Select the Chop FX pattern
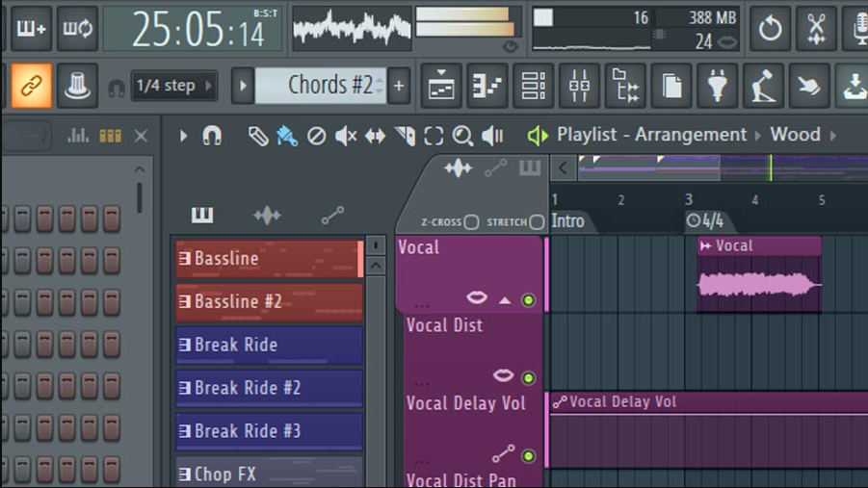This screenshot has height=488, width=868. click(269, 473)
